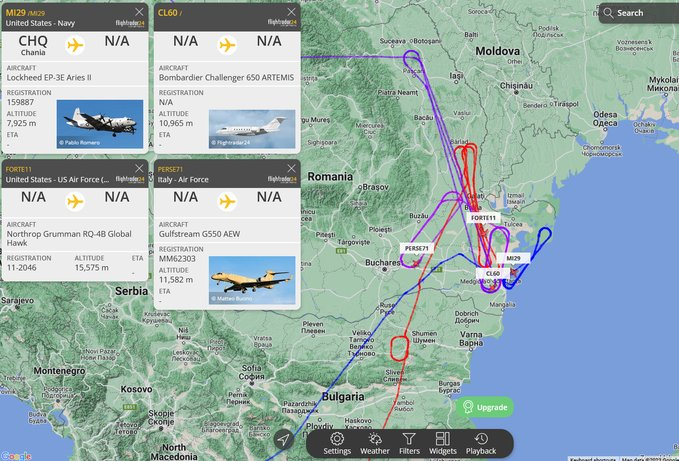Image resolution: width=679 pixels, height=461 pixels.
Task: Click the CHQ Chania origin airport
Action: coord(33,45)
